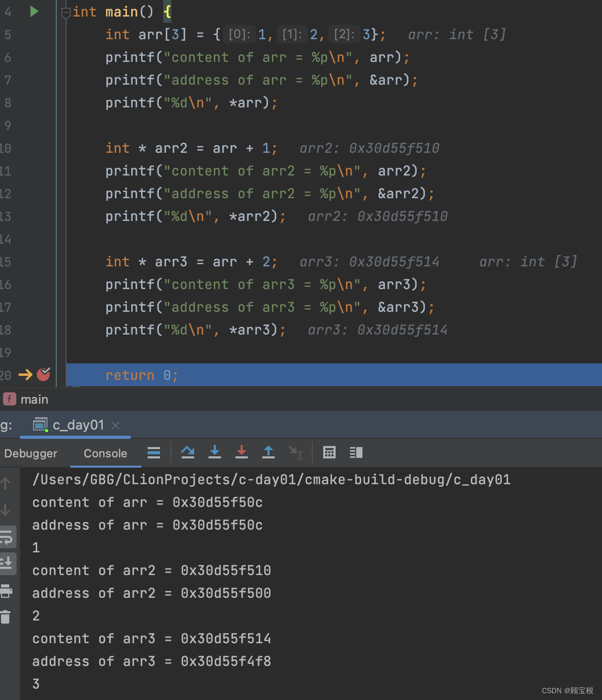This screenshot has height=700, width=602.
Task: Click the highlighted return 0 line
Action: point(142,375)
